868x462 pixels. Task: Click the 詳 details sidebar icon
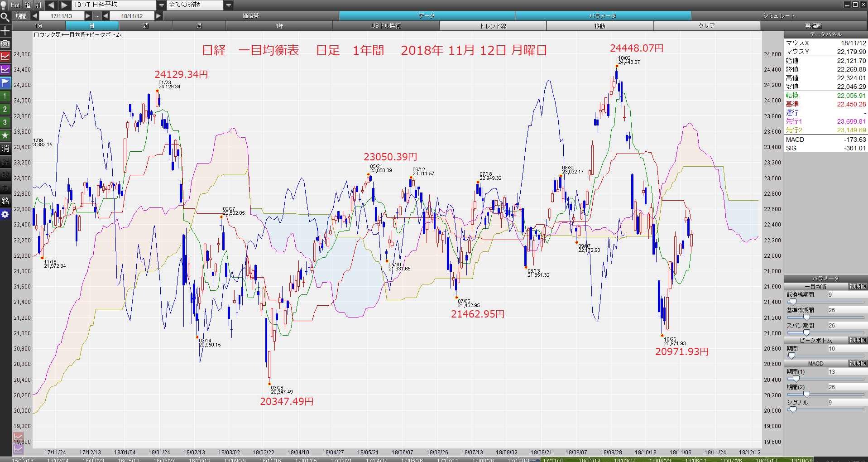tap(5, 162)
